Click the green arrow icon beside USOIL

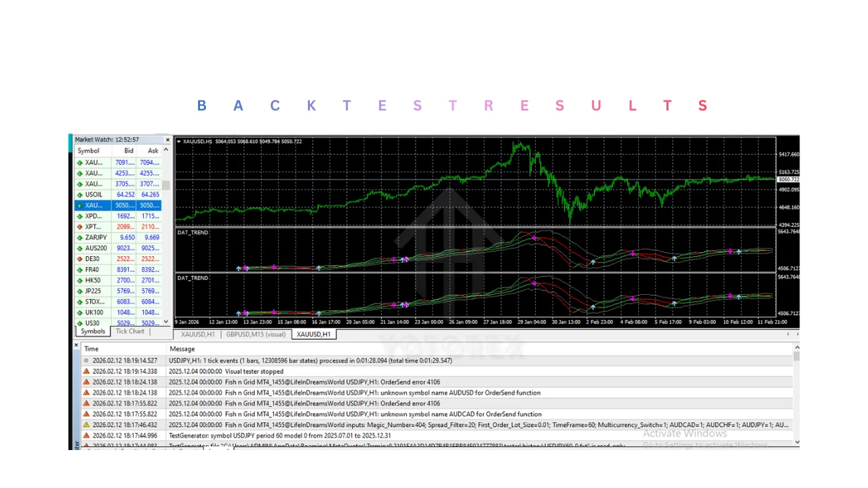pyautogui.click(x=80, y=195)
